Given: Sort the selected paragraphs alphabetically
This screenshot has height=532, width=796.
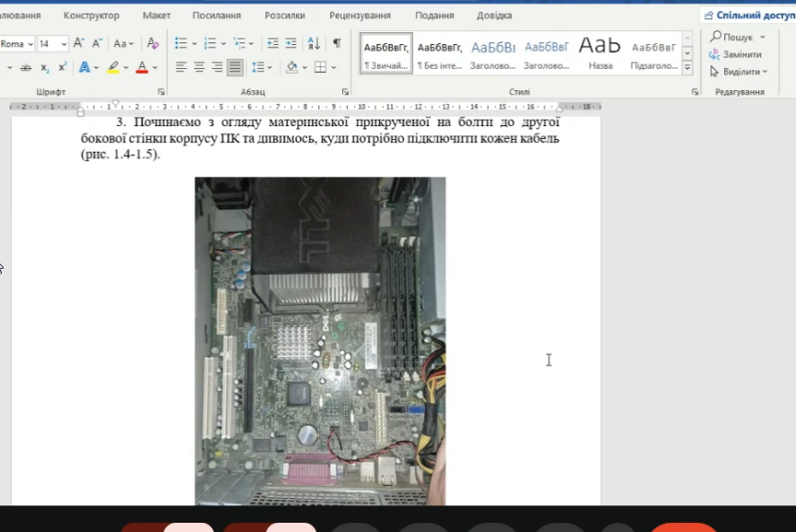Looking at the screenshot, I should pos(314,43).
